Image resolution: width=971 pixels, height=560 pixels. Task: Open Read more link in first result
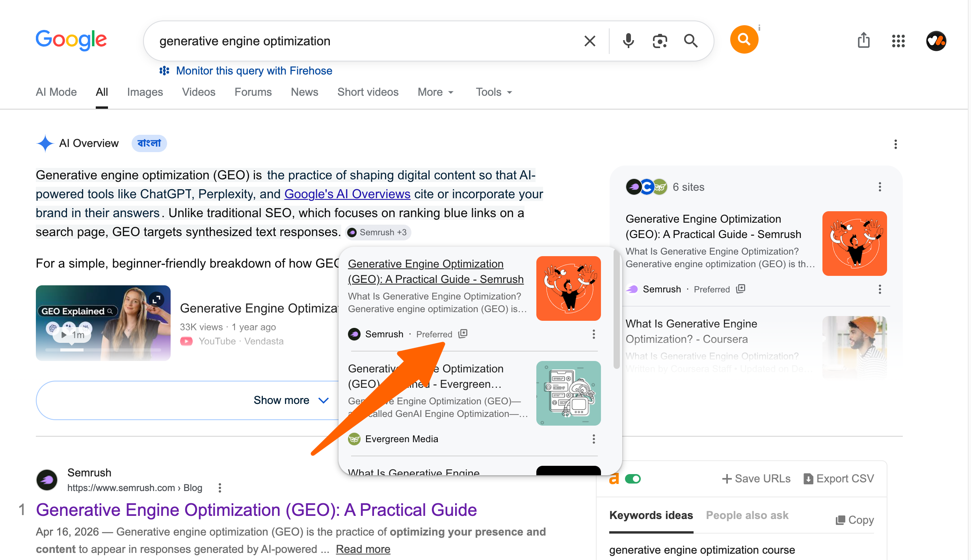(x=363, y=549)
